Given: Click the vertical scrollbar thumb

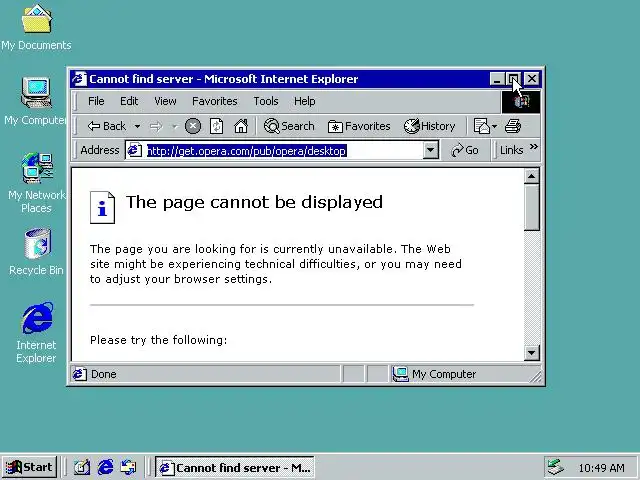Looking at the screenshot, I should tap(531, 208).
